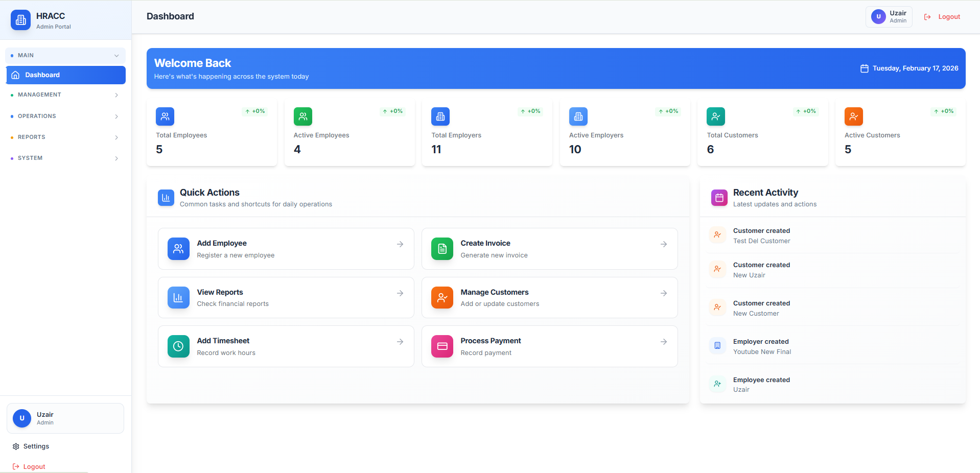Click the Add Employee people icon
This screenshot has width=980, height=473.
point(178,249)
